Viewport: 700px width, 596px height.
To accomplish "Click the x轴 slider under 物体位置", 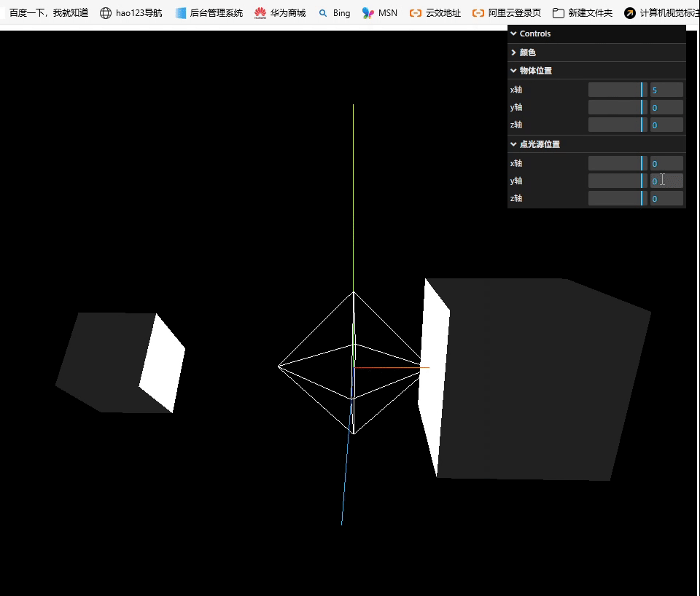I will pos(617,89).
